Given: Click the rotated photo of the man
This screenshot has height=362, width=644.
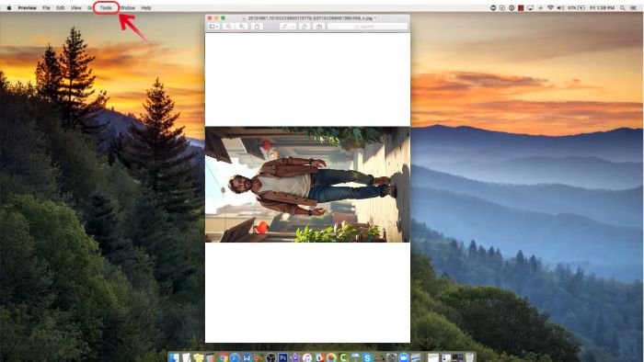Looking at the screenshot, I should coord(307,185).
